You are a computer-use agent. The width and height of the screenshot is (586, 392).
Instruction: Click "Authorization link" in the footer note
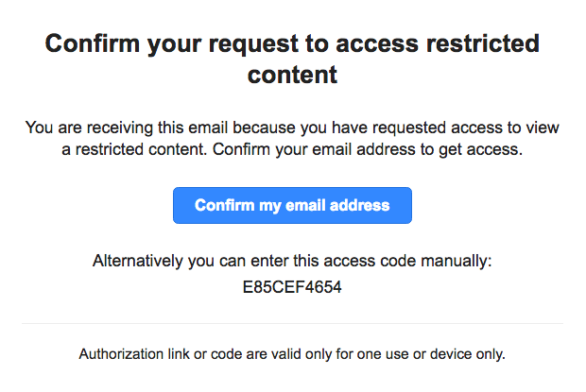click(134, 354)
